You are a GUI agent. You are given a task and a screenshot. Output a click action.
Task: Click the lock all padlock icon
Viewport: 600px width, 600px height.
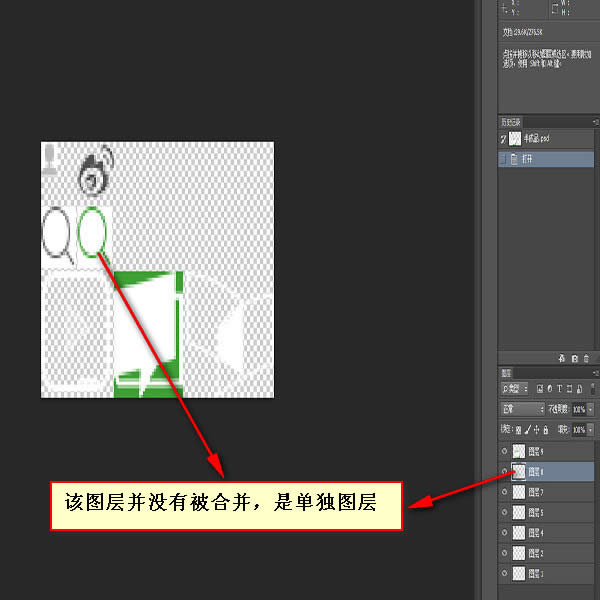[546, 430]
